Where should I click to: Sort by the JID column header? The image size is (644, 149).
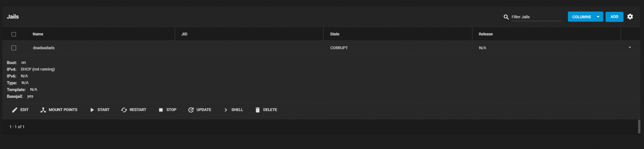click(184, 34)
